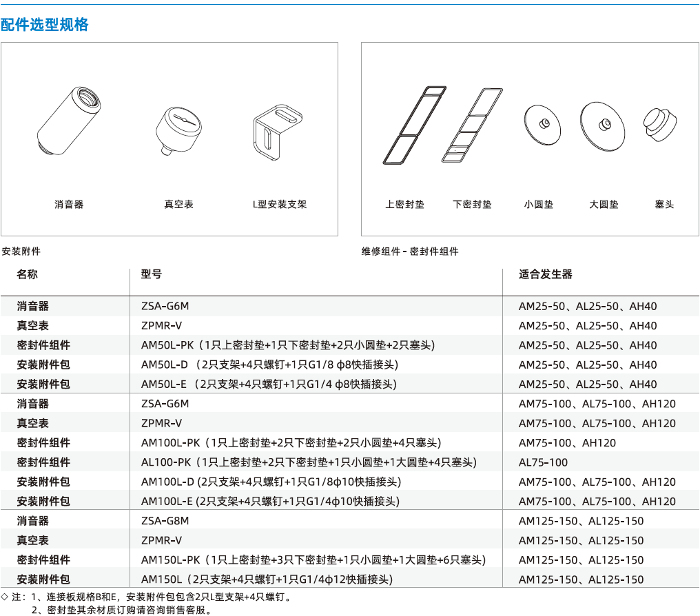Image resolution: width=700 pixels, height=616 pixels.
Task: Click the L型安装支架 caption
Action: (280, 205)
